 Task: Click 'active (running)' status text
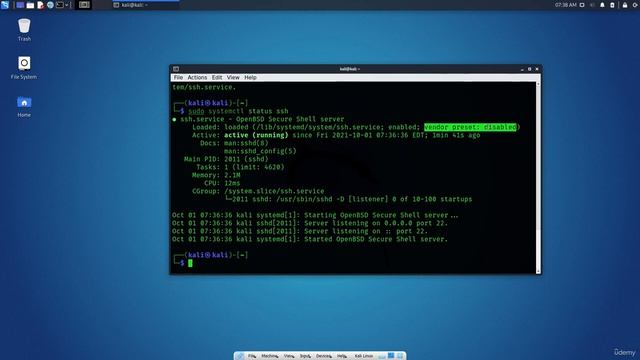coord(256,135)
